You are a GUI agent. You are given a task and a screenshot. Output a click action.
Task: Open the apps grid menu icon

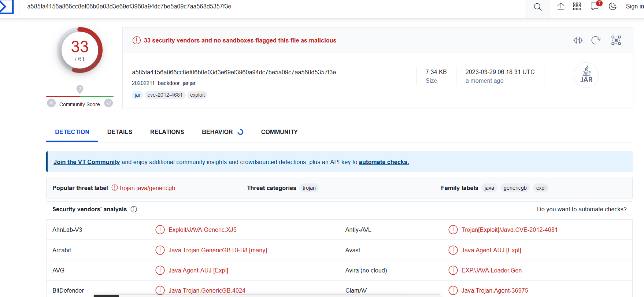click(577, 6)
